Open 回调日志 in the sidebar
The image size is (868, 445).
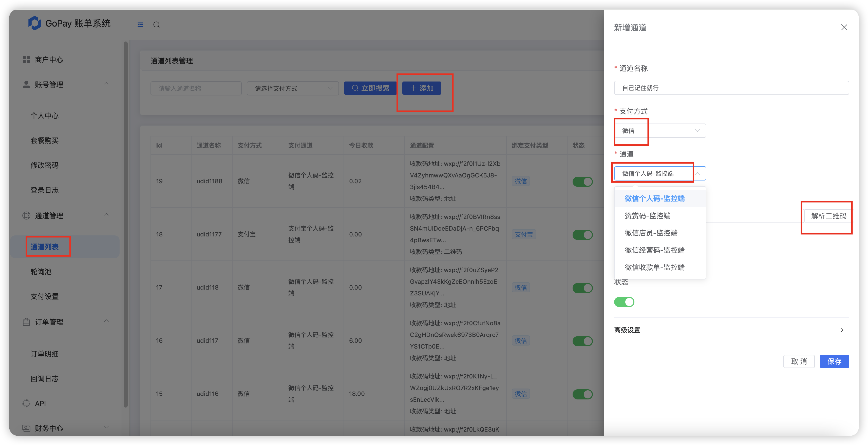(x=45, y=378)
